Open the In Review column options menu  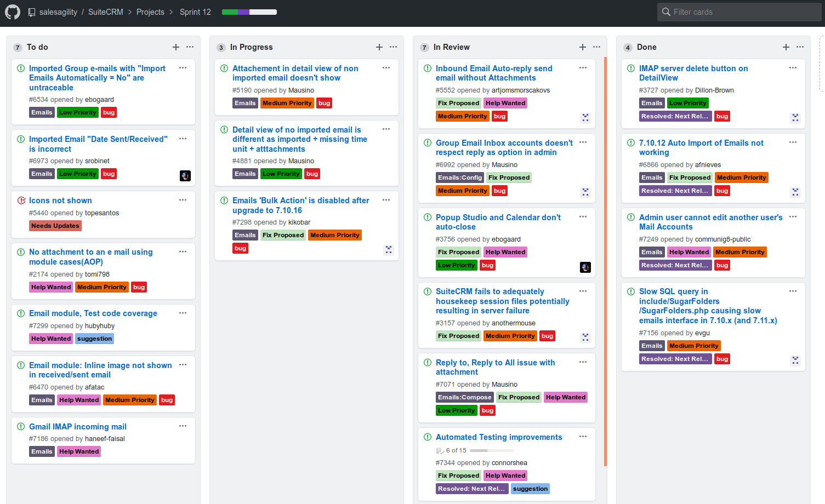[596, 47]
